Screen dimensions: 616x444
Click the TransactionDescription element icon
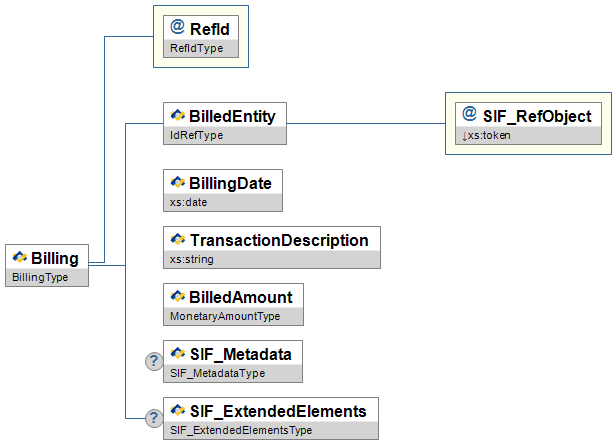coord(178,240)
